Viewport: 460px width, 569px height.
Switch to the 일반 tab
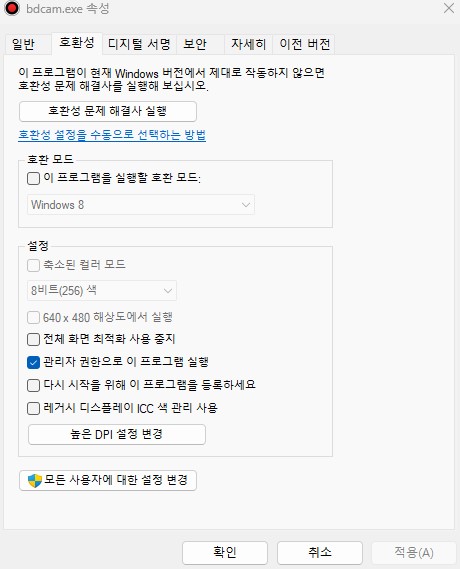click(x=23, y=44)
